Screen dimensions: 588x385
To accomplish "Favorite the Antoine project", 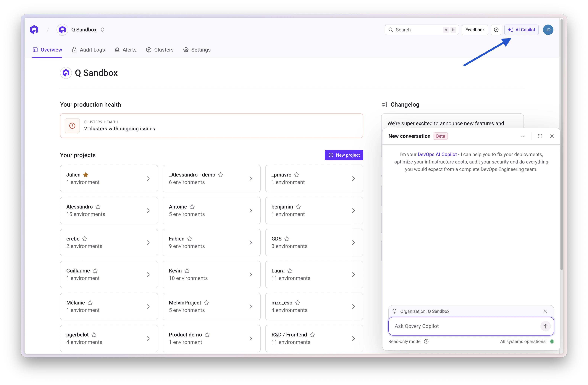I will pos(192,206).
